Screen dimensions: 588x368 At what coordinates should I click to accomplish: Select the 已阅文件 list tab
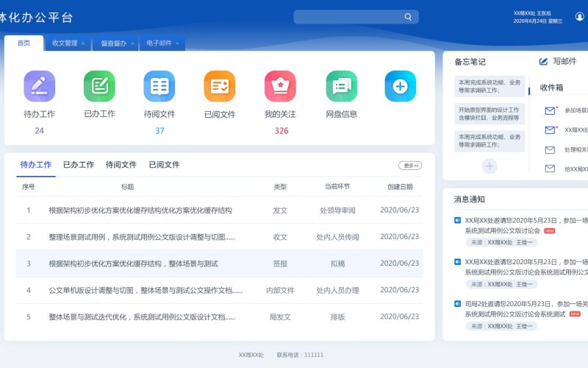pos(164,164)
